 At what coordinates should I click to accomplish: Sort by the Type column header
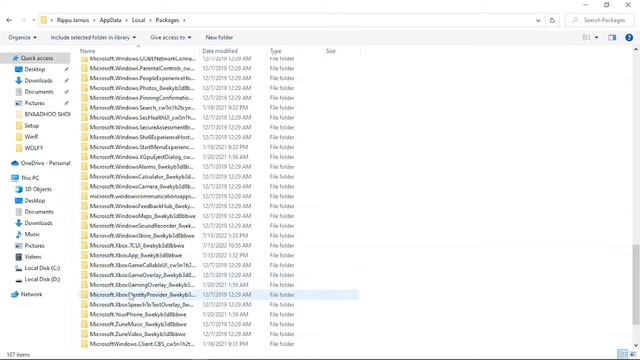point(276,51)
